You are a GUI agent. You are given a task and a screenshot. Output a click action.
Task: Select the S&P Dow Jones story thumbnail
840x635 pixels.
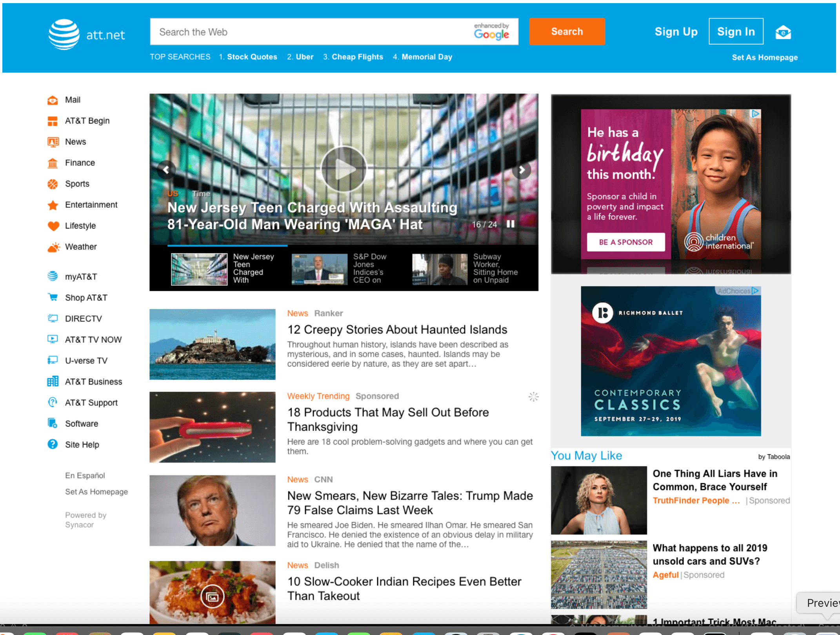pos(319,269)
